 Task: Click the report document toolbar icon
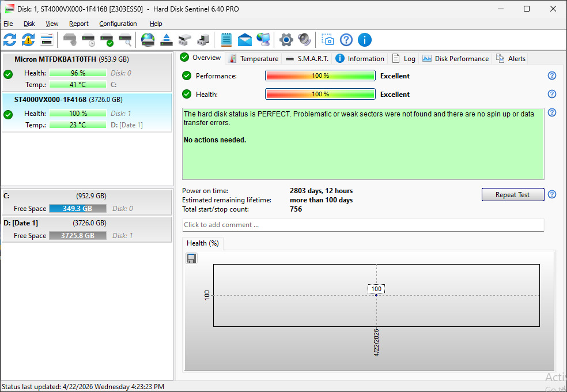(x=47, y=40)
